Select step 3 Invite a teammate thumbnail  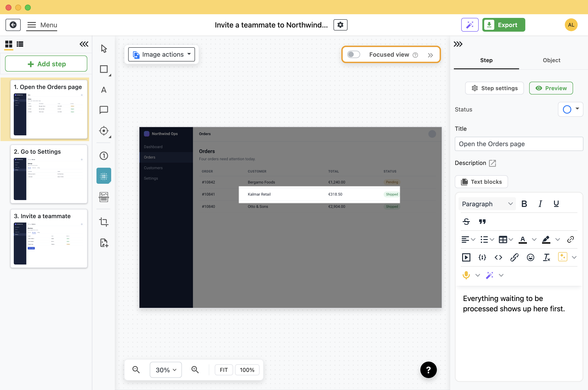click(49, 239)
